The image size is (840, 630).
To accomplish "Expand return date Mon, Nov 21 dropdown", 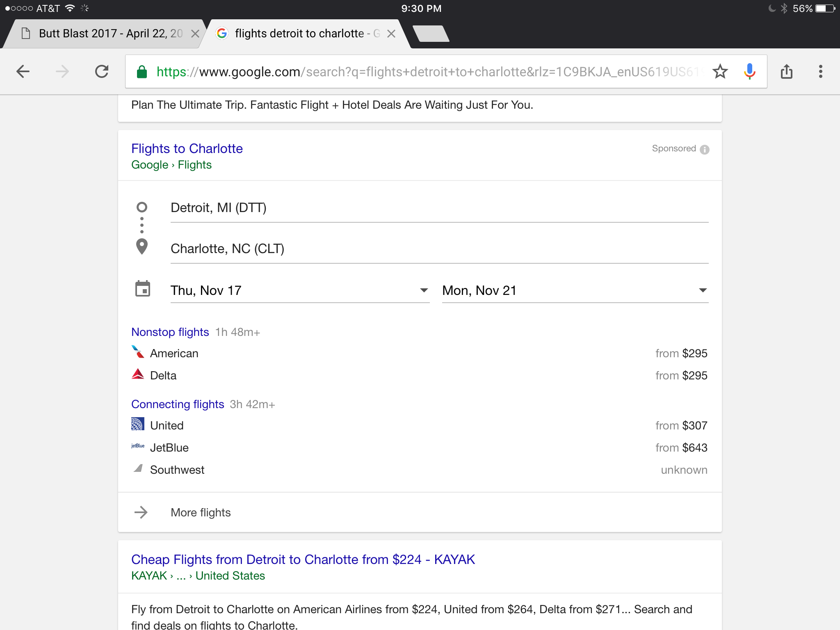I will coord(703,290).
